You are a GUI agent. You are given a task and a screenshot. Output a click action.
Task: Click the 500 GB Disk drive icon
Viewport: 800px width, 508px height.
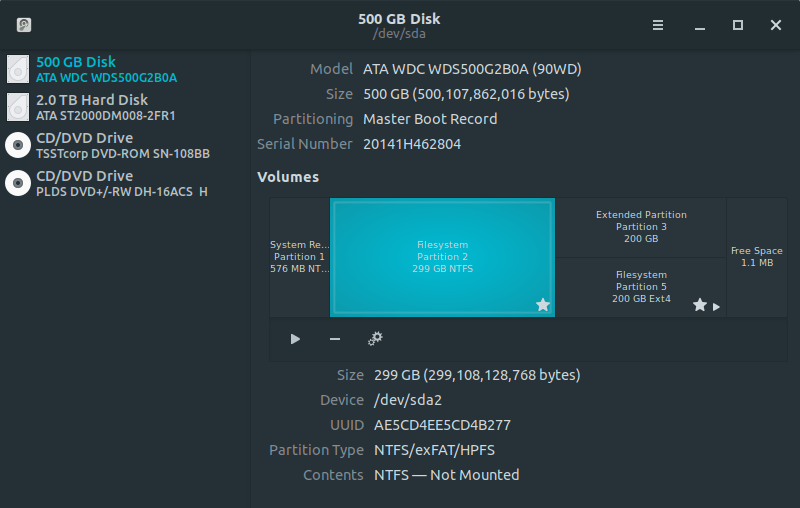18,69
